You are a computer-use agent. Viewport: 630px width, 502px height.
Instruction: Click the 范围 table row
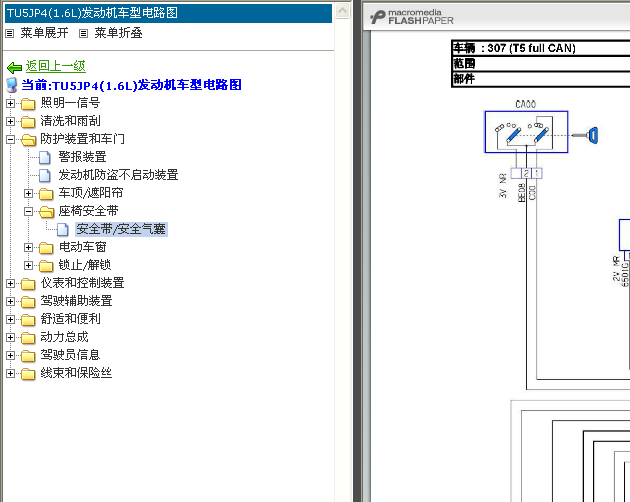click(541, 64)
